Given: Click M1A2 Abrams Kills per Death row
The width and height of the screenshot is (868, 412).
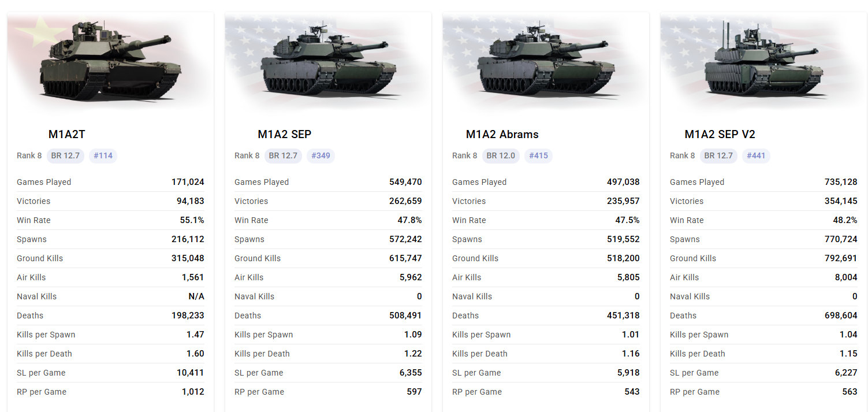Looking at the screenshot, I should (545, 354).
